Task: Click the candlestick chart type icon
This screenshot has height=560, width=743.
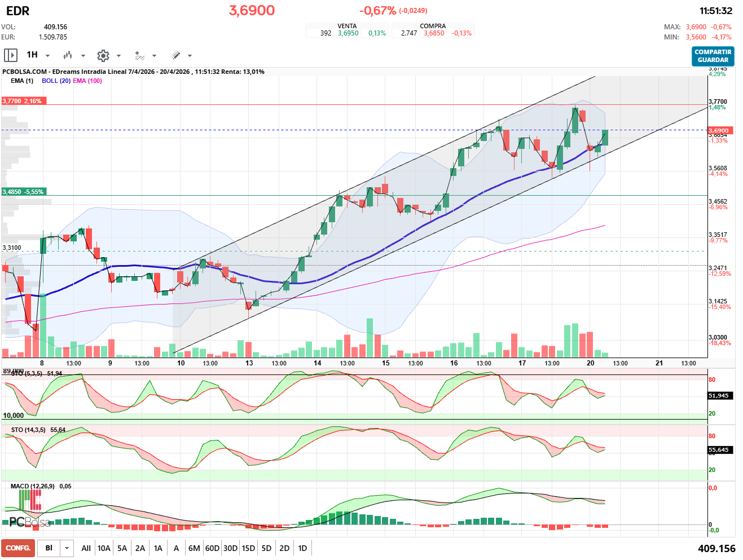Action: point(68,55)
